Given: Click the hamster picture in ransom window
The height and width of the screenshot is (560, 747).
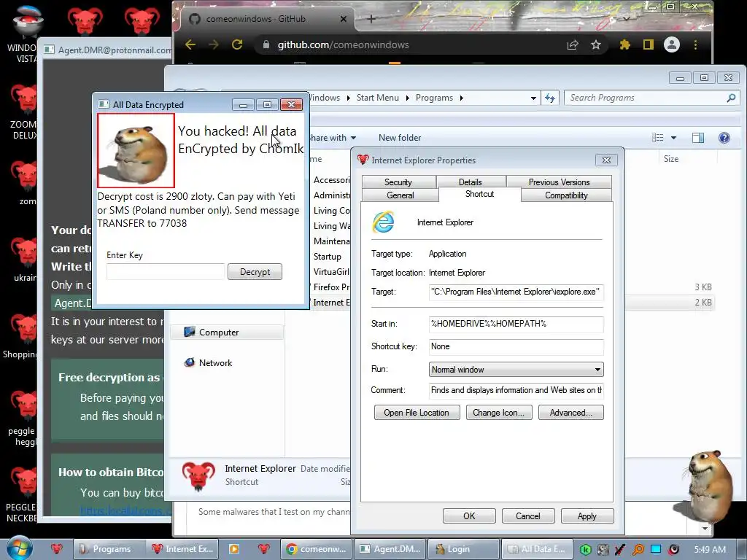Looking at the screenshot, I should tap(136, 150).
